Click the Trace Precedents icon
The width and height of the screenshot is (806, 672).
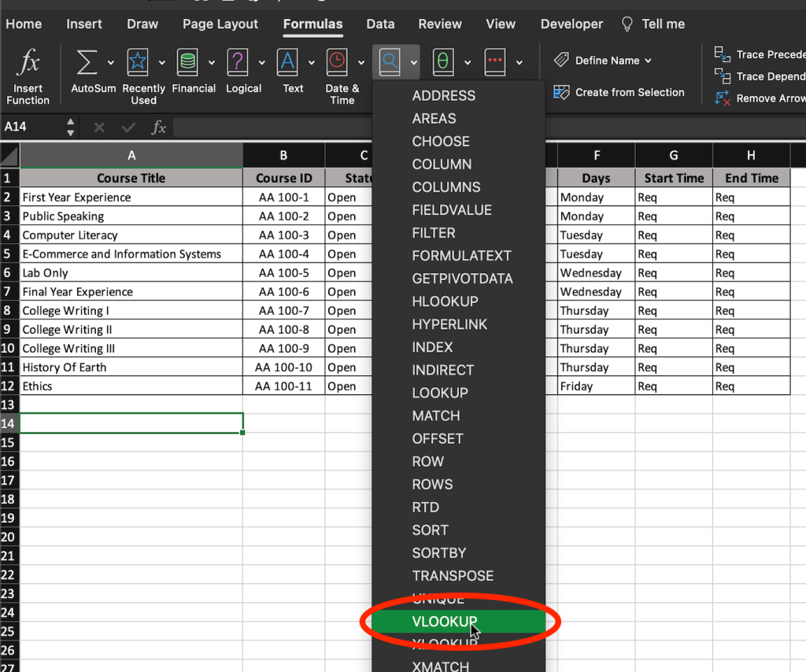[x=723, y=54]
